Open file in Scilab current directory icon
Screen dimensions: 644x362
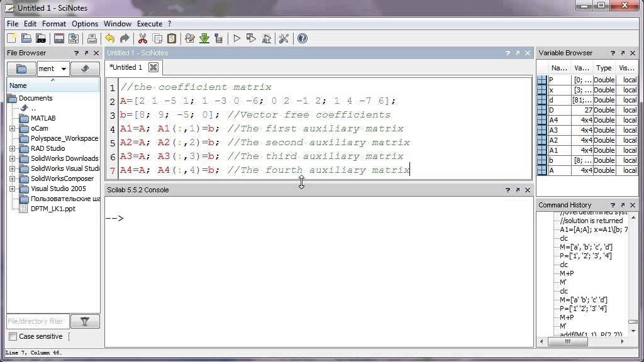point(41,38)
